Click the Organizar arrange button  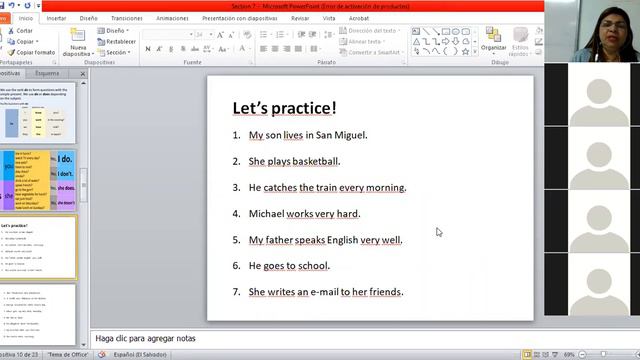point(493,41)
